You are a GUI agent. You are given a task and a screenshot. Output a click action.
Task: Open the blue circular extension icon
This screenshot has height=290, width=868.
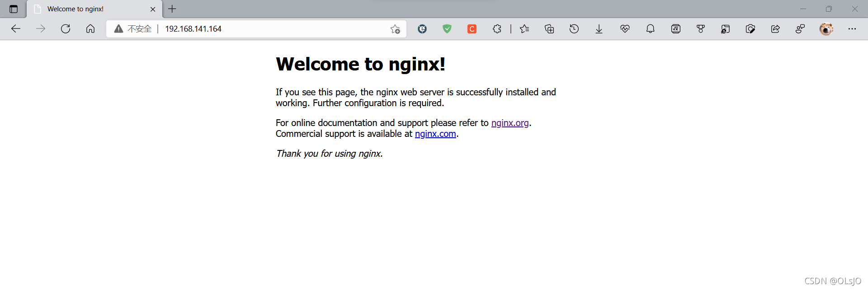pos(422,29)
